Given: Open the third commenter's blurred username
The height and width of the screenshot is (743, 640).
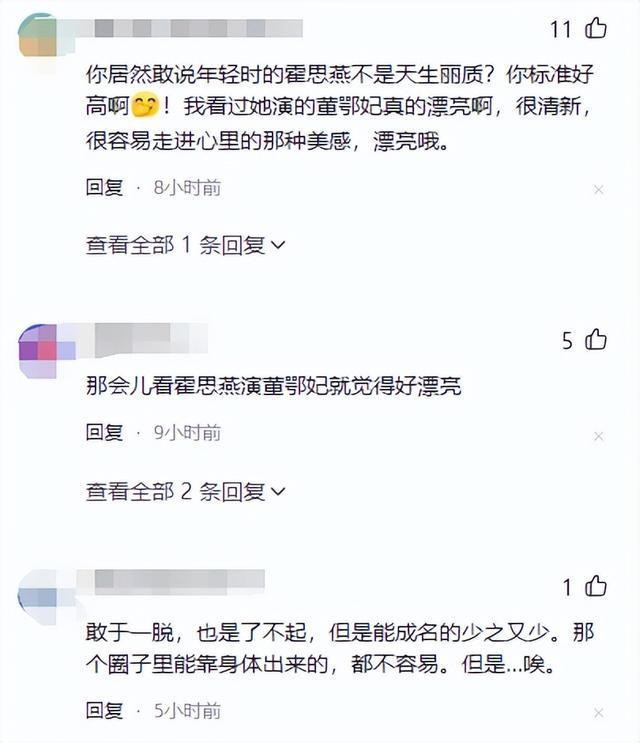Looking at the screenshot, I should [x=180, y=582].
